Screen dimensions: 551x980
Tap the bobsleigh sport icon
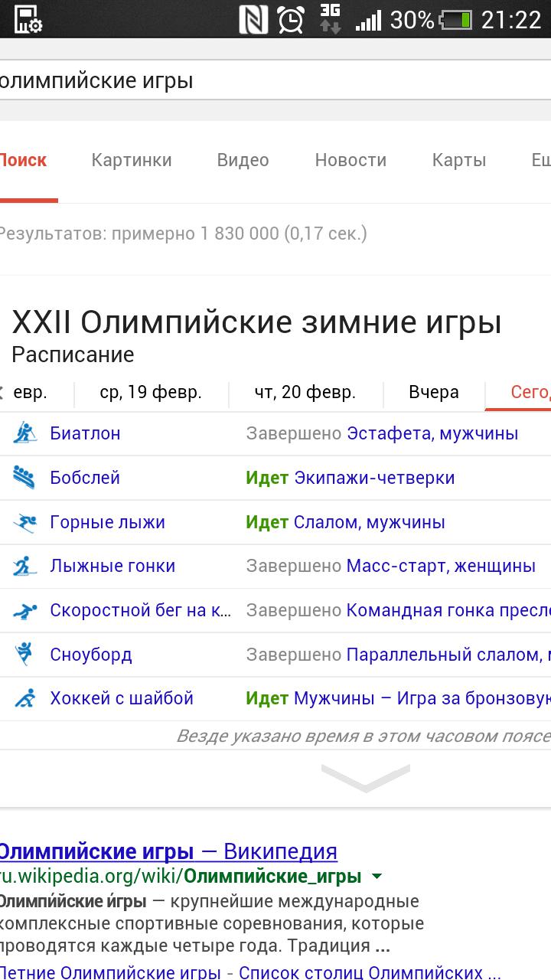pos(24,478)
